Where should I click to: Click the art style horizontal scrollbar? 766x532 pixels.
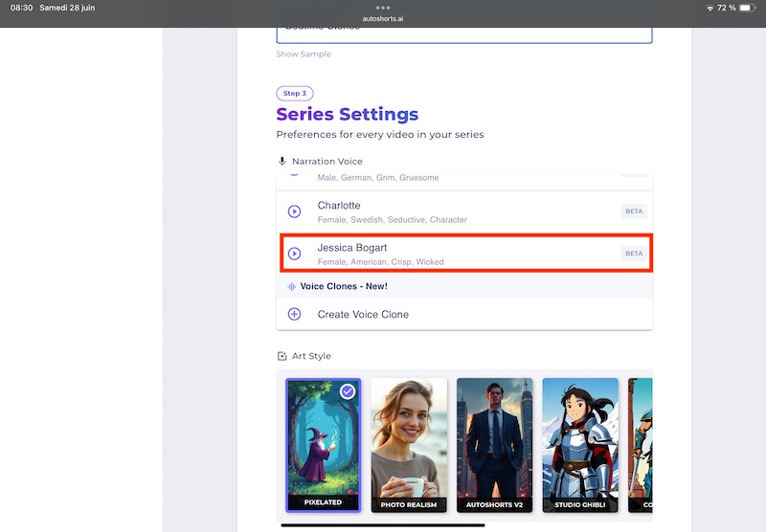point(383,525)
